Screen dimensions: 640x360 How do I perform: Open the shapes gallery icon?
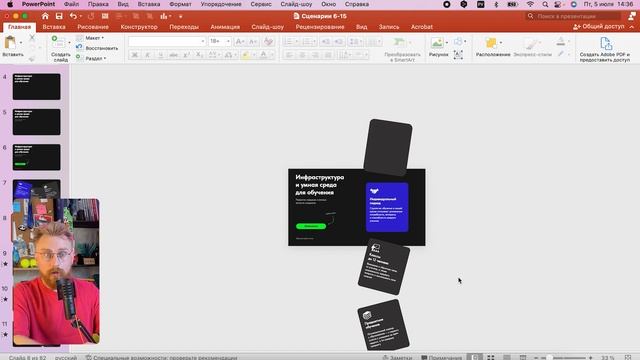pos(458,41)
